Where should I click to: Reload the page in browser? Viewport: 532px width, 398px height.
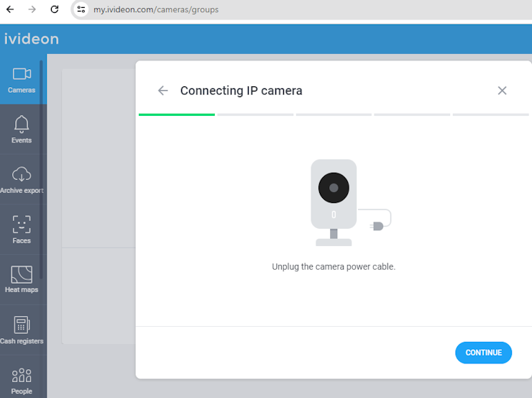tap(55, 9)
